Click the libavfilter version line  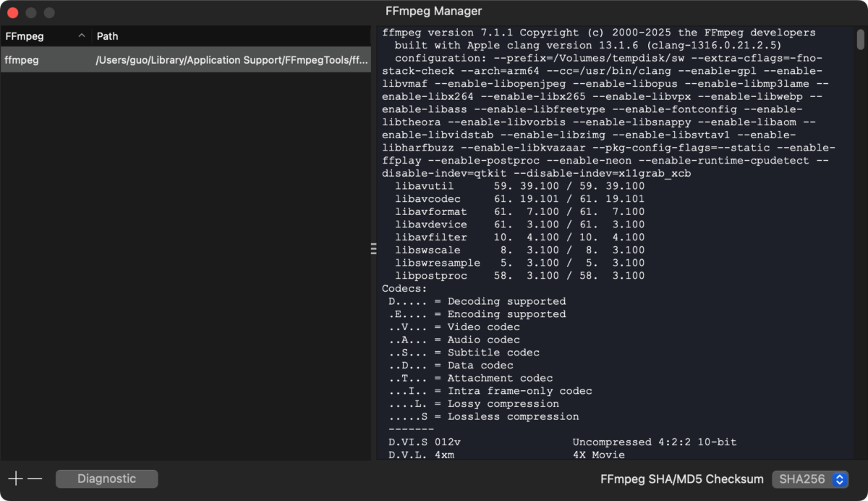(520, 237)
